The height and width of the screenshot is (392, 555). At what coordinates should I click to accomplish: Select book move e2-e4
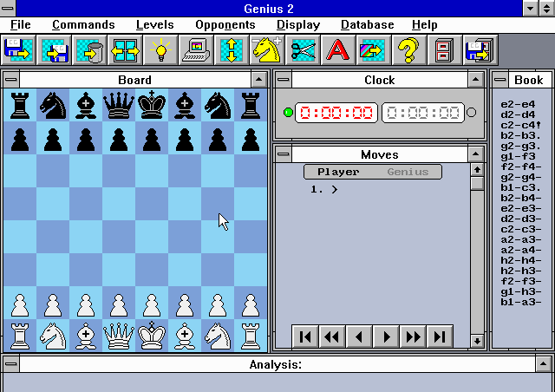[x=518, y=104]
